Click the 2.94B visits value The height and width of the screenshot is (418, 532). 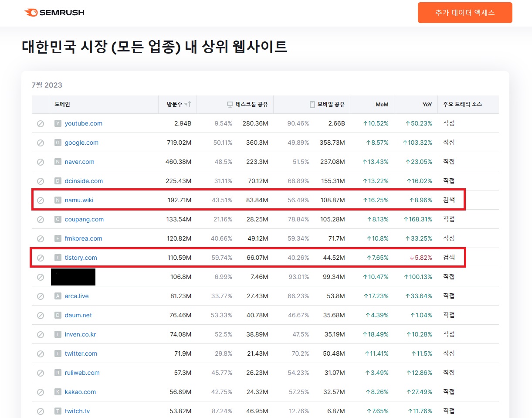pos(183,123)
